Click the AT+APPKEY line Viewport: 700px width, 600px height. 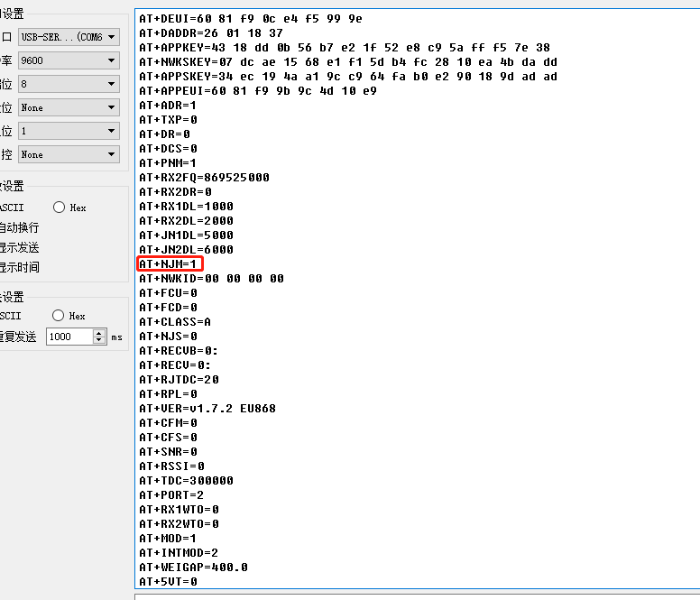pyautogui.click(x=345, y=47)
